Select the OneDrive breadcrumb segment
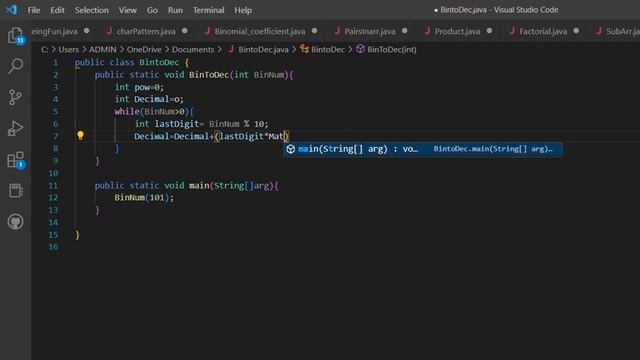The width and height of the screenshot is (640, 360). click(x=144, y=49)
